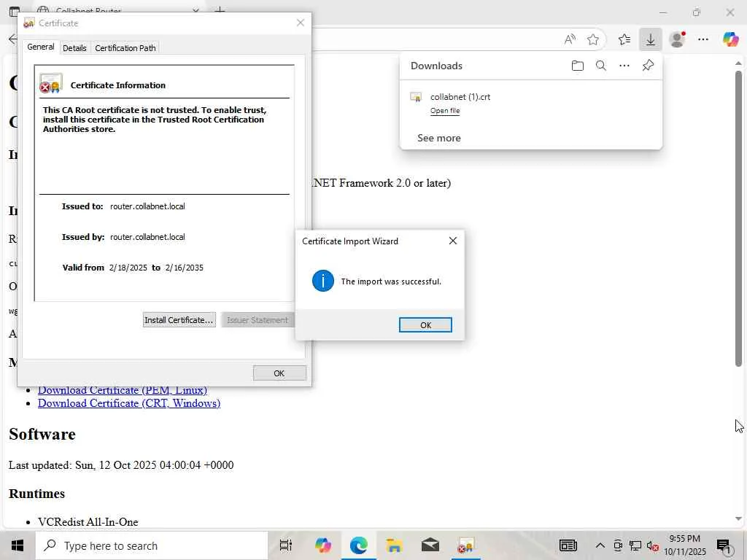Viewport: 747px width, 560px height.
Task: Click the scrollbar up arrow
Action: [x=738, y=63]
